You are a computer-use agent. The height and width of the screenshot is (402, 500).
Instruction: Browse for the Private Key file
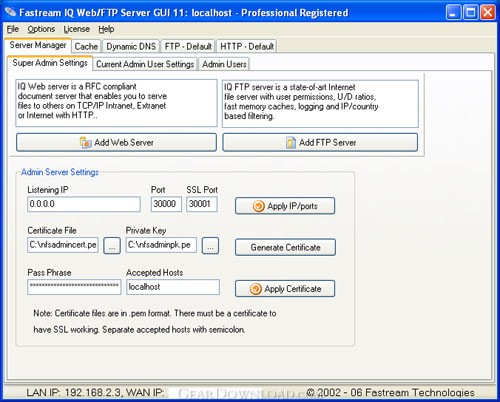click(x=210, y=246)
